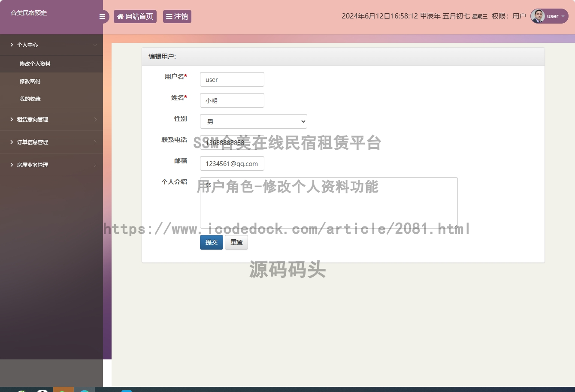Click the 联系电话 field label
This screenshot has height=392, width=575.
pos(174,139)
